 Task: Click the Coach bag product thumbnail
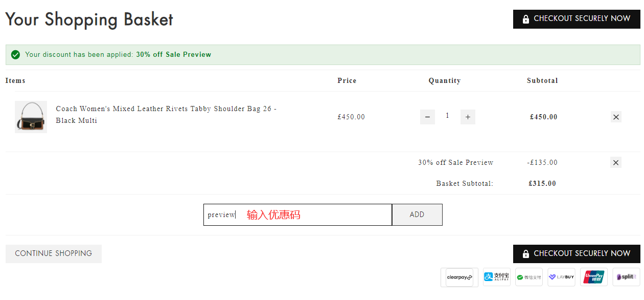(x=31, y=117)
